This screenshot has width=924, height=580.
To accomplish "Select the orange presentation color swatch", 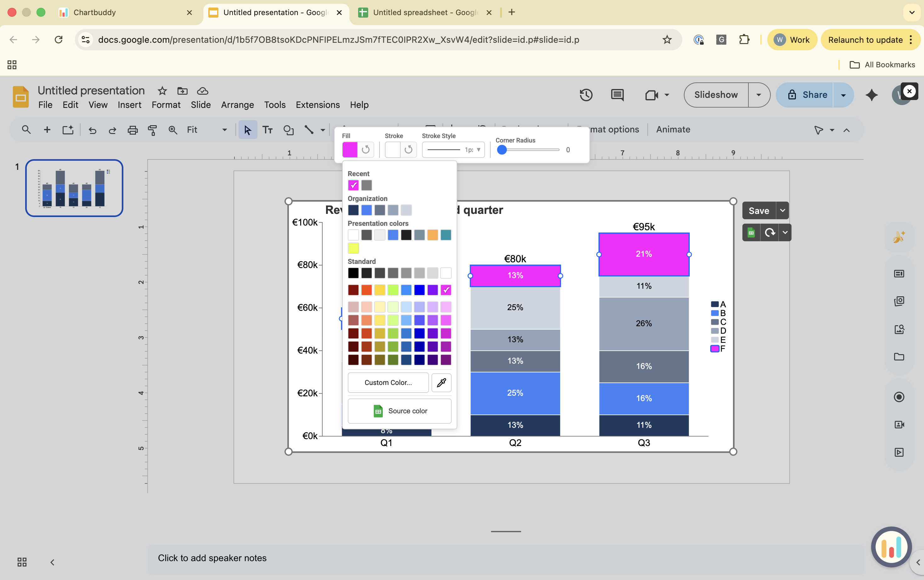I will point(432,235).
